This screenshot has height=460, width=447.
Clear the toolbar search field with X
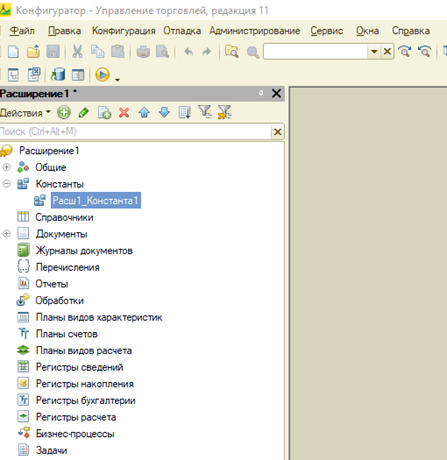(x=387, y=52)
